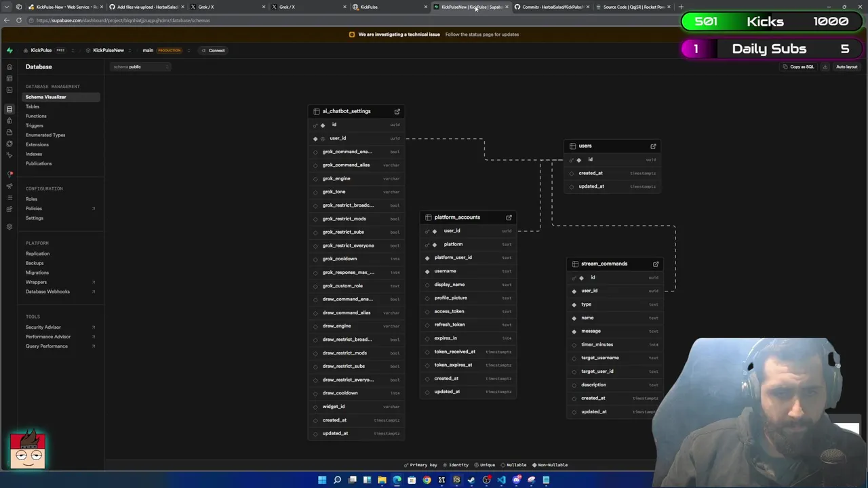Open Performance Advisor tool

point(48,337)
